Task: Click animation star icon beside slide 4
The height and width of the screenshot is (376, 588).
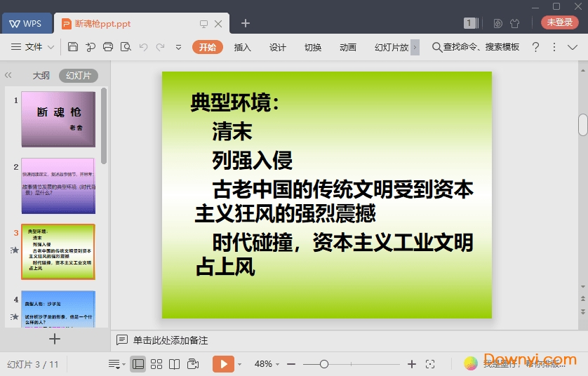Action: (15, 317)
